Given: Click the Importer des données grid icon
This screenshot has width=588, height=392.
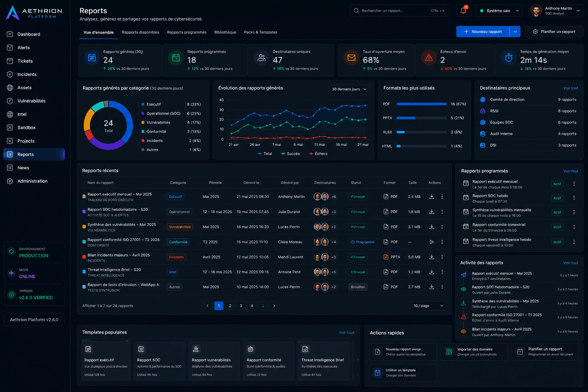Looking at the screenshot, I should [x=449, y=352].
